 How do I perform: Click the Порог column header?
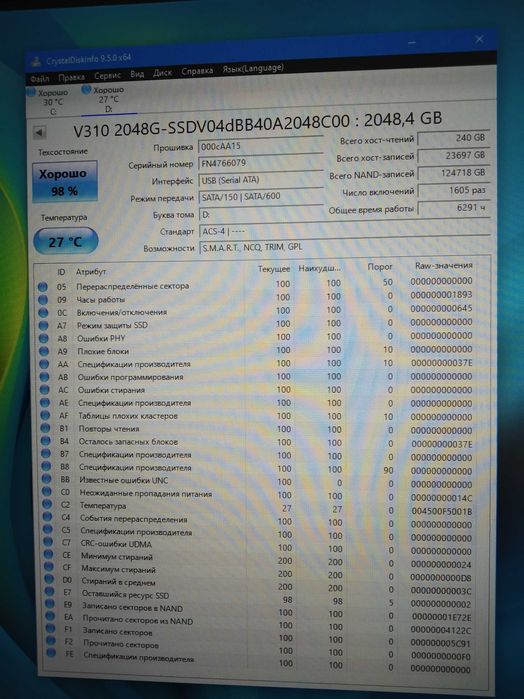(x=380, y=267)
